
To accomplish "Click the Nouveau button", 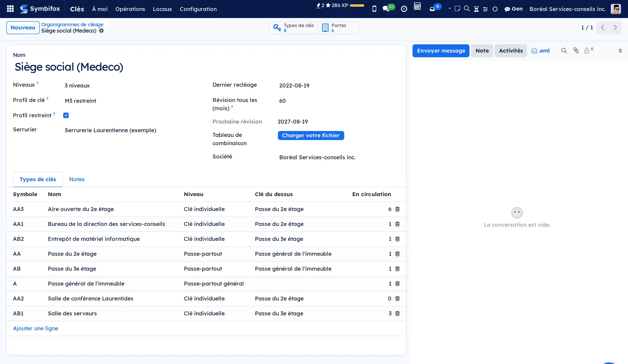I will pyautogui.click(x=23, y=27).
